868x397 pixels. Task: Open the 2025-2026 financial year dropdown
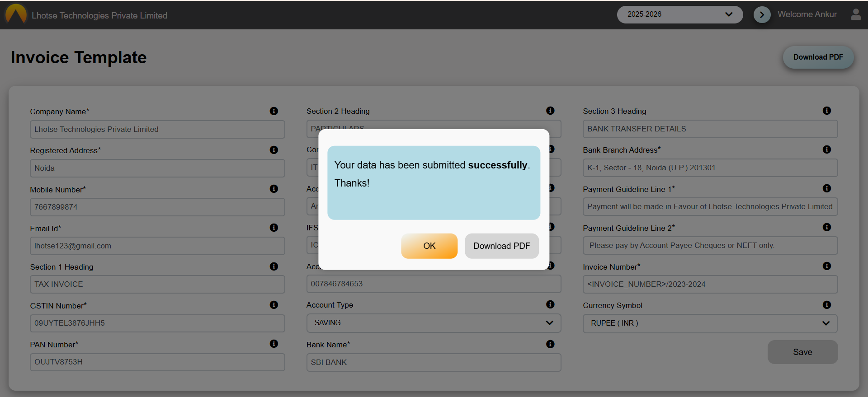pos(680,14)
